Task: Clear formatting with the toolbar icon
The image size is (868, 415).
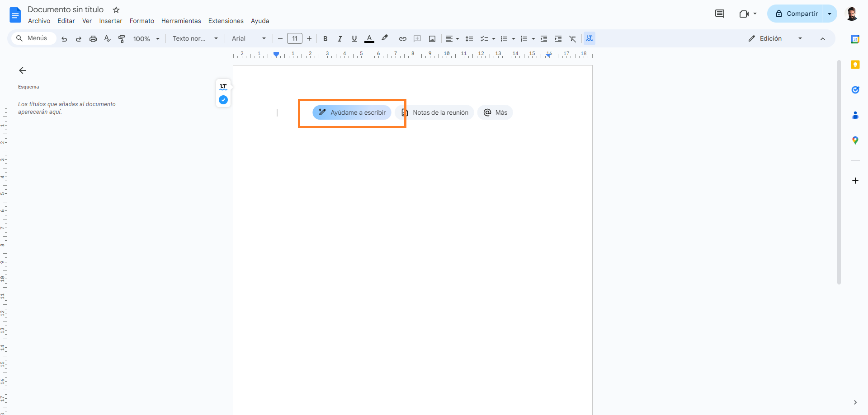Action: pos(573,39)
